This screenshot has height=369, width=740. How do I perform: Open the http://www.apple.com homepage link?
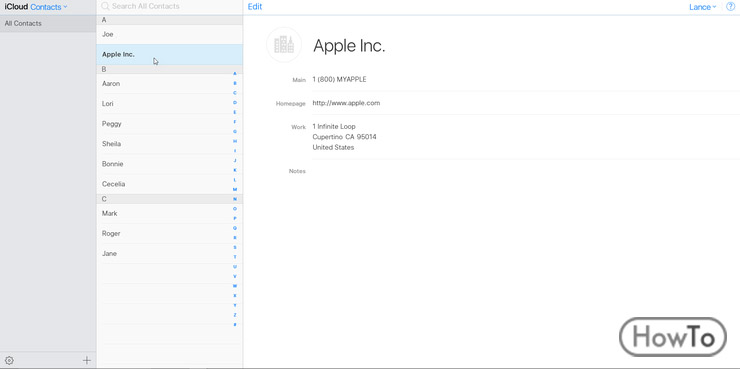pyautogui.click(x=346, y=103)
